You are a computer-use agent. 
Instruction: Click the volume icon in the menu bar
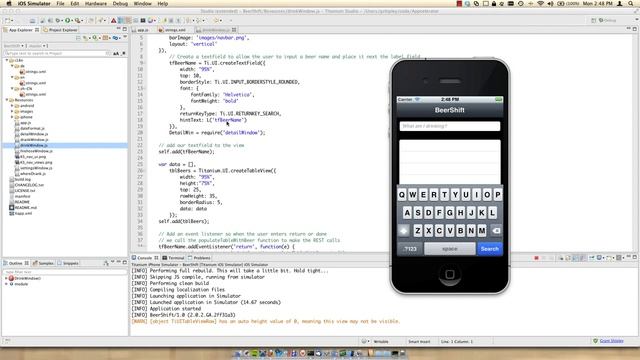click(x=550, y=4)
